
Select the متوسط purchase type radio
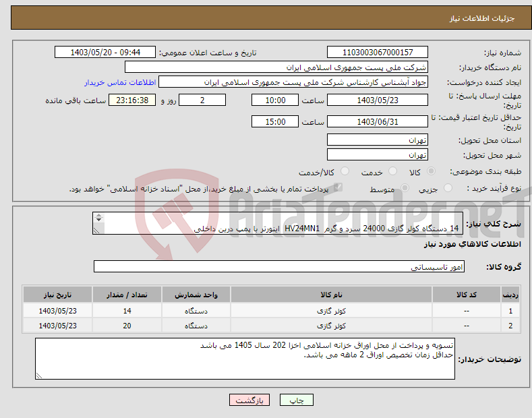pyautogui.click(x=405, y=187)
